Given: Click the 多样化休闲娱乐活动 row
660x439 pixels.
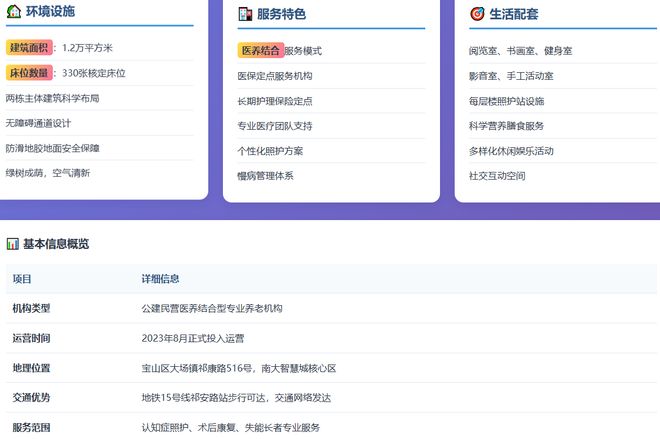Looking at the screenshot, I should point(563,151).
